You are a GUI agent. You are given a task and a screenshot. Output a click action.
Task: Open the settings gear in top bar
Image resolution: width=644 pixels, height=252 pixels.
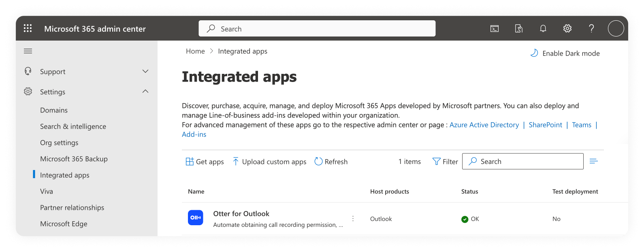pyautogui.click(x=567, y=28)
